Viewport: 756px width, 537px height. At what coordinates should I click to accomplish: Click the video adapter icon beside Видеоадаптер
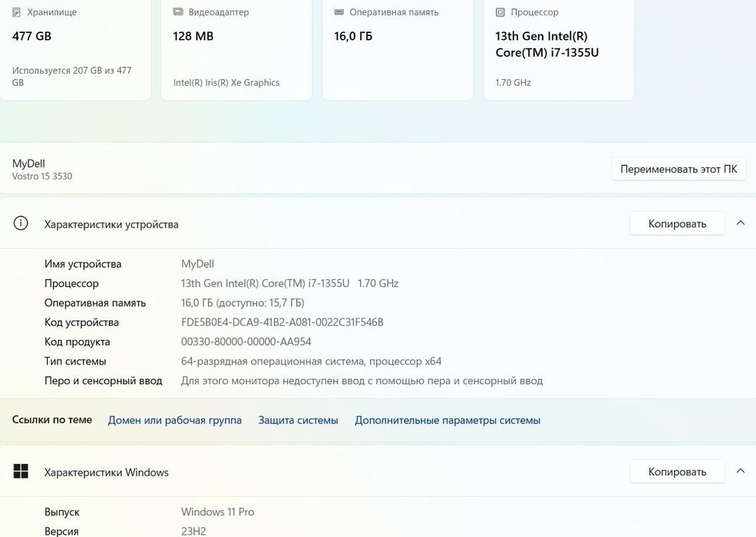(x=178, y=12)
